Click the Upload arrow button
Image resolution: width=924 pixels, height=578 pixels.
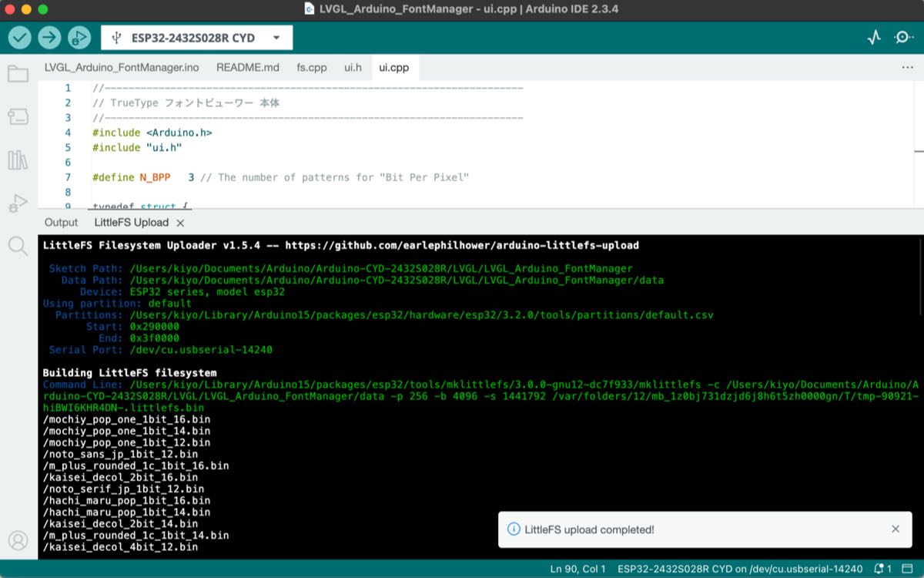(x=49, y=37)
